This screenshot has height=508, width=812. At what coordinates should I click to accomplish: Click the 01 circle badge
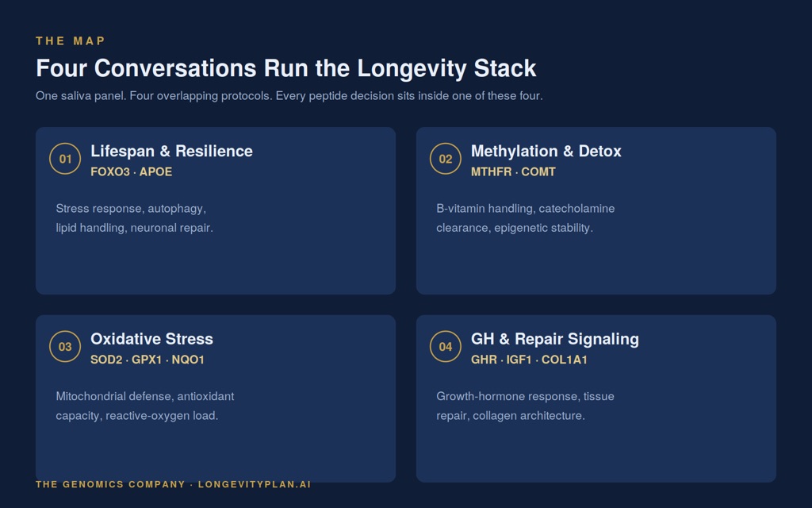click(65, 159)
